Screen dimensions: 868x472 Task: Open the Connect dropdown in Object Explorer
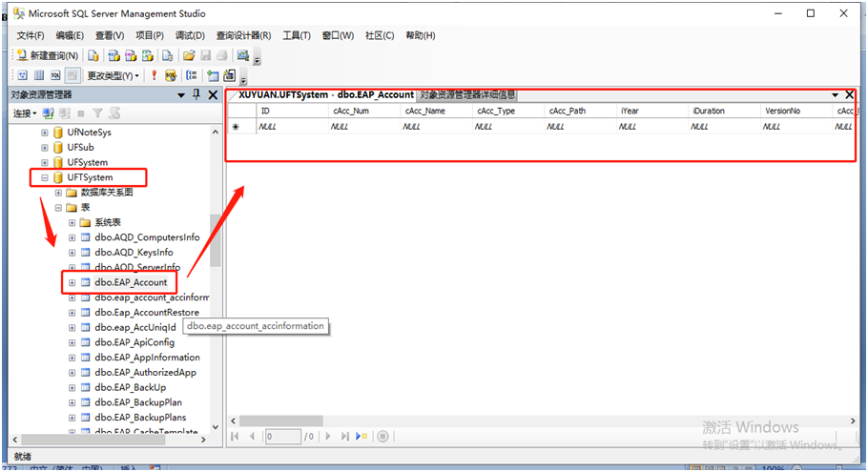[25, 113]
